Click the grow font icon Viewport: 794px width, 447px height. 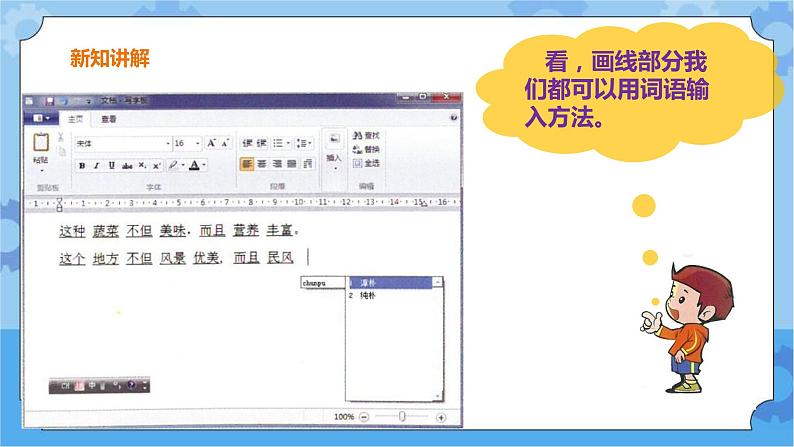point(211,143)
